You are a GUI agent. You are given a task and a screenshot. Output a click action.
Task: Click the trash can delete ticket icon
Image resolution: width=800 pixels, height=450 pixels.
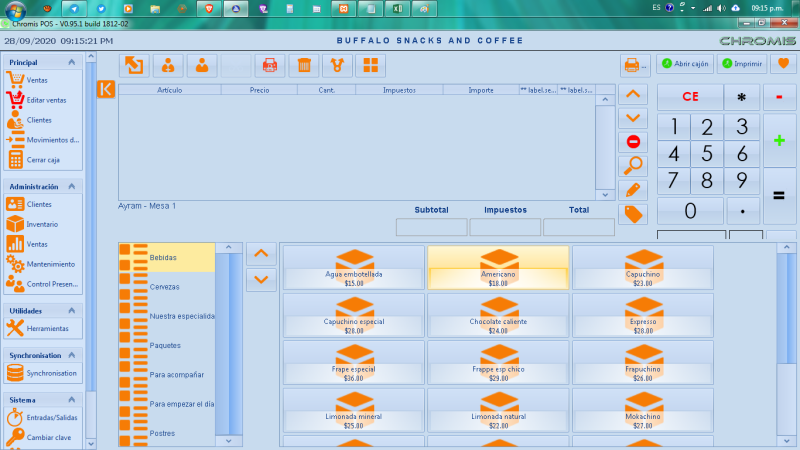coord(304,65)
